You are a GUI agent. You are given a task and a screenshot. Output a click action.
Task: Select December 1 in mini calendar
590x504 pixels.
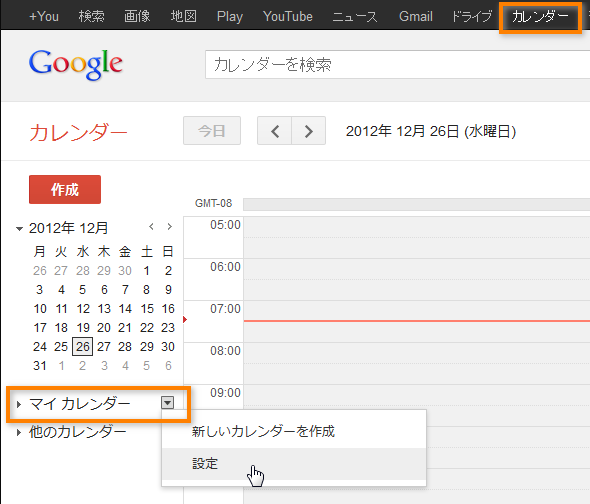pyautogui.click(x=147, y=271)
